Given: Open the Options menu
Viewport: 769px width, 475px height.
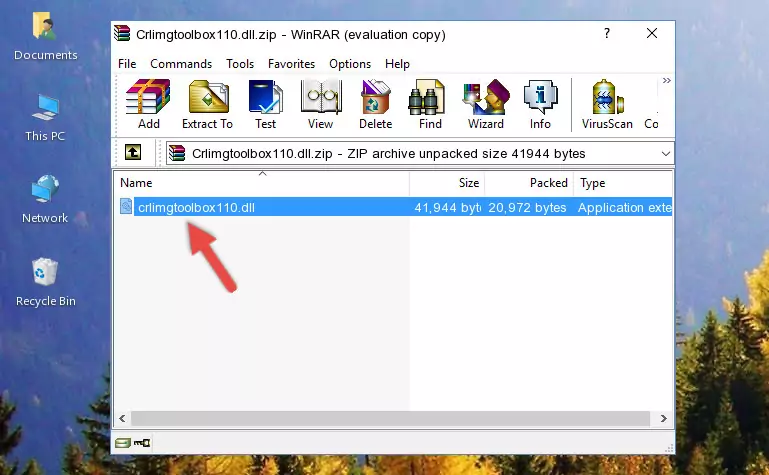Looking at the screenshot, I should [x=350, y=64].
